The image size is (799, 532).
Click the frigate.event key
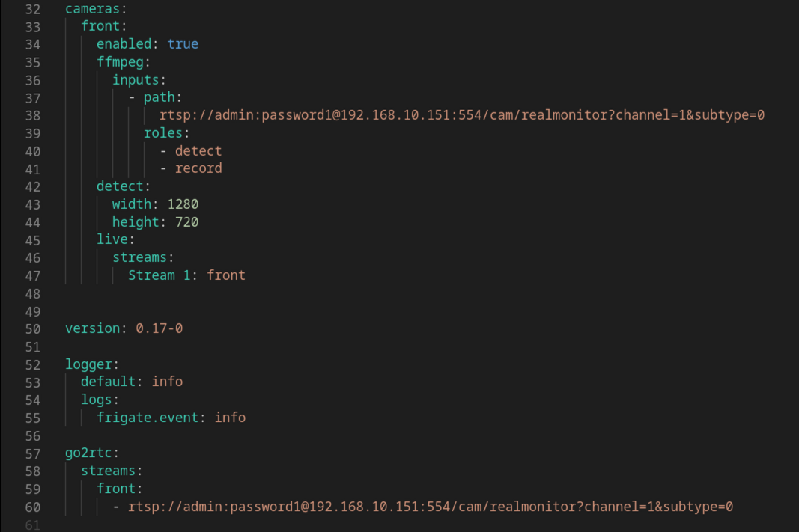(x=148, y=418)
